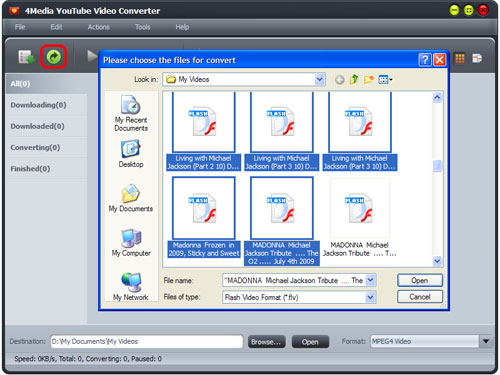
Task: Close the app with red button
Action: tap(483, 11)
